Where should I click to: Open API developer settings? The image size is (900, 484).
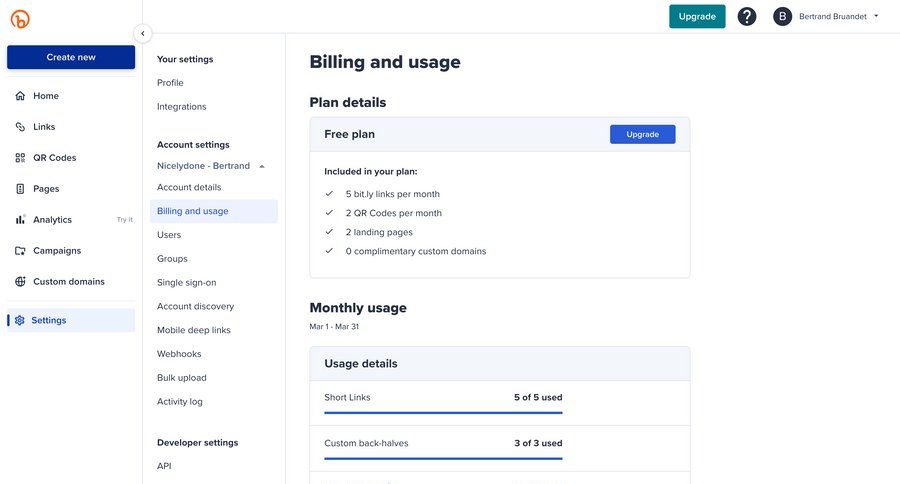tap(164, 466)
